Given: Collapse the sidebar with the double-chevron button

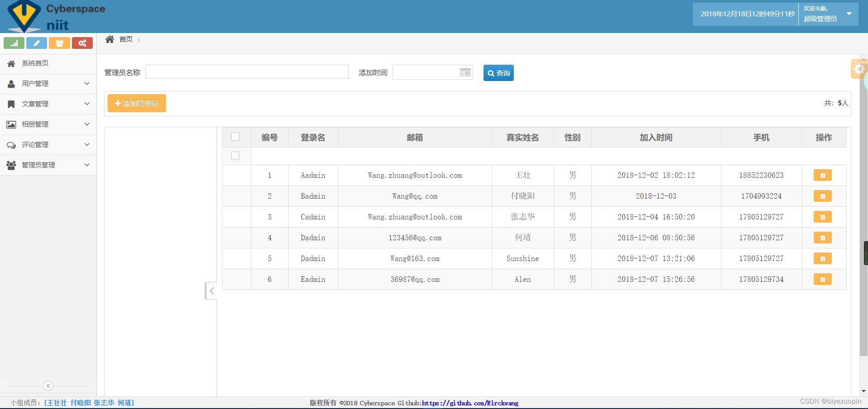Looking at the screenshot, I should tap(48, 386).
